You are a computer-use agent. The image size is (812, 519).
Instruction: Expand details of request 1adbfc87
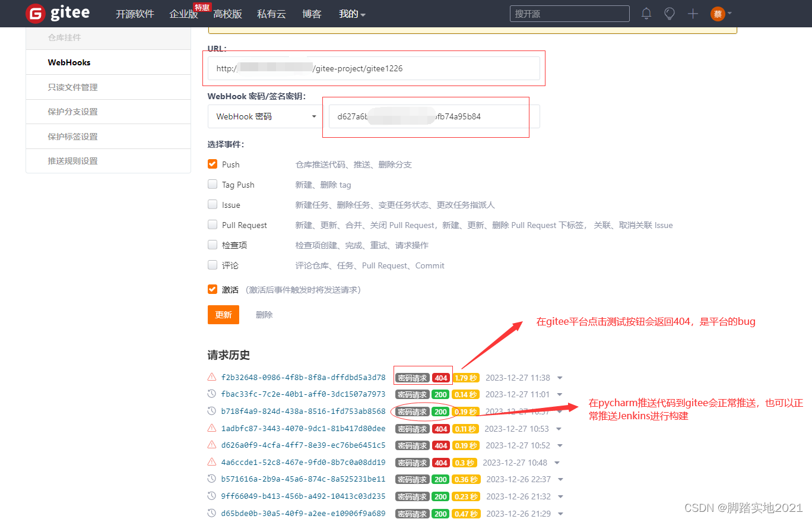coord(559,429)
